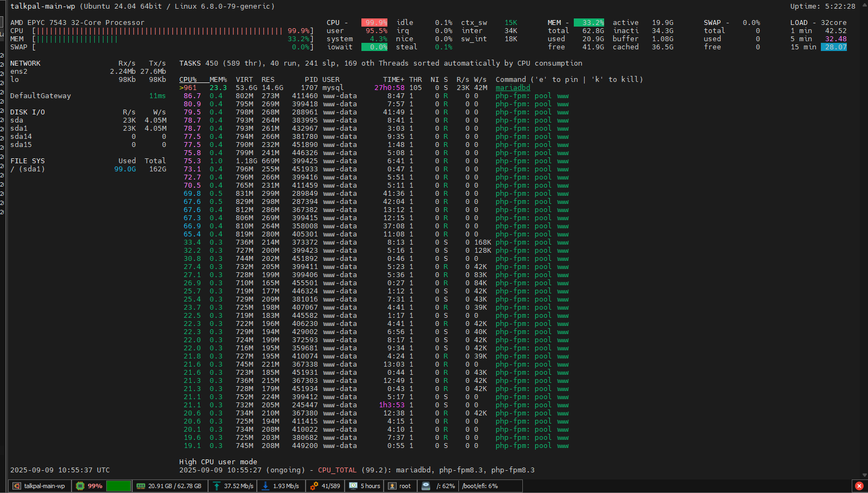Click the upload speed arrow icon
The image size is (868, 493).
click(217, 486)
